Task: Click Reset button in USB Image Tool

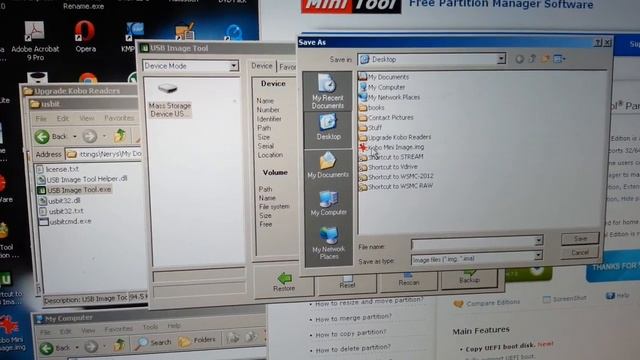Action: tap(347, 283)
